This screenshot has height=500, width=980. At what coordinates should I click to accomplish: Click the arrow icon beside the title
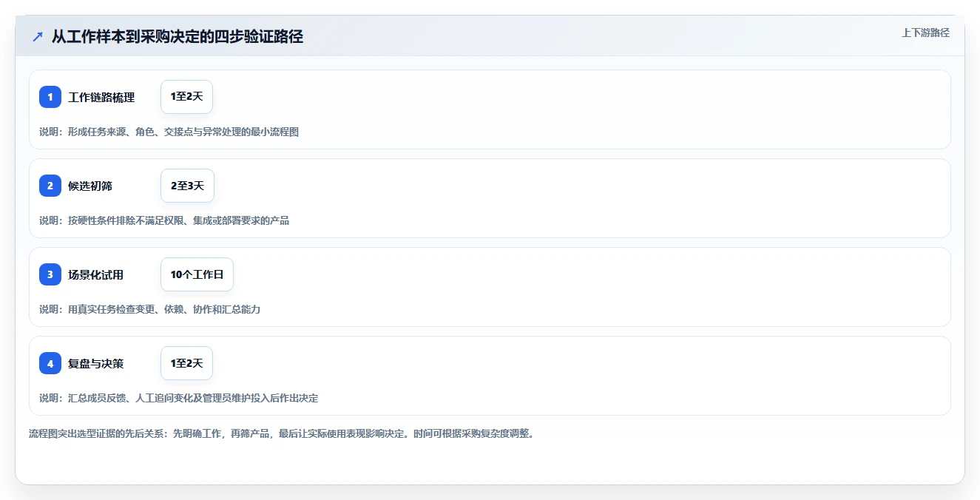(x=38, y=37)
